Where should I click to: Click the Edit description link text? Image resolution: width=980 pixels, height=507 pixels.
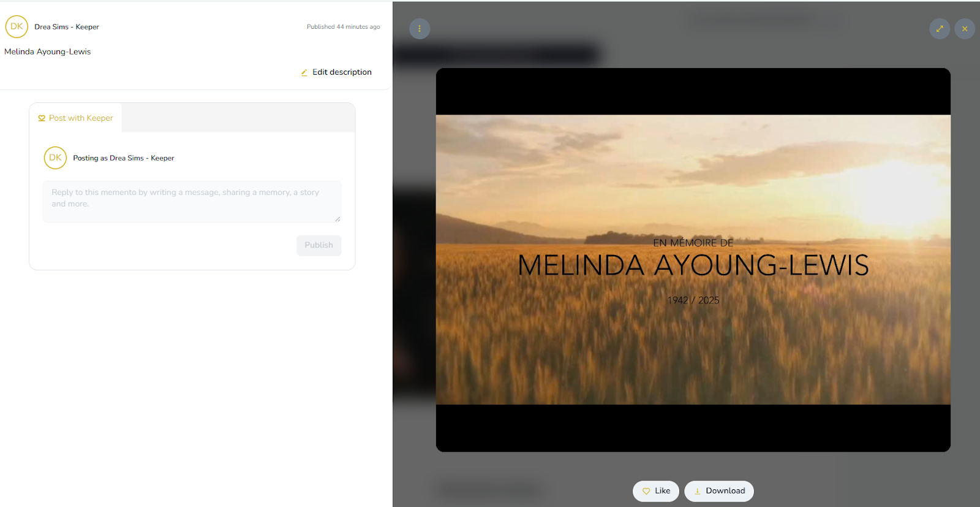click(342, 72)
